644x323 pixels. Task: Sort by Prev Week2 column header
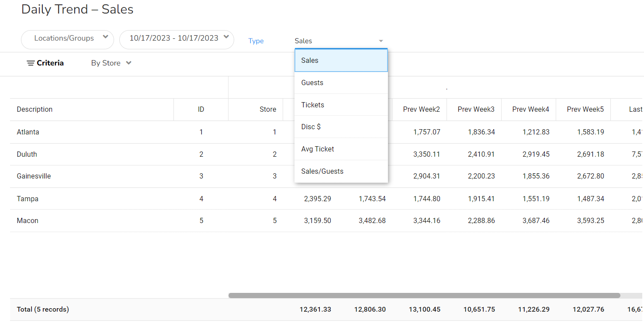(x=421, y=110)
